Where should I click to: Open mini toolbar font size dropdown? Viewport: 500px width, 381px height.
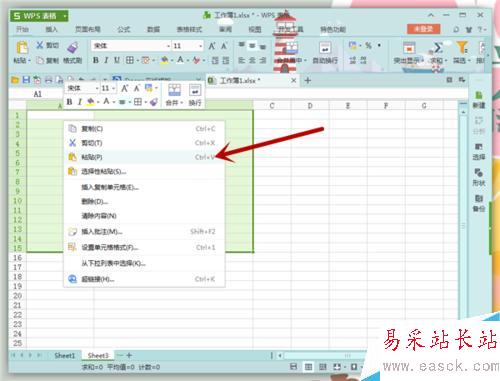click(114, 88)
